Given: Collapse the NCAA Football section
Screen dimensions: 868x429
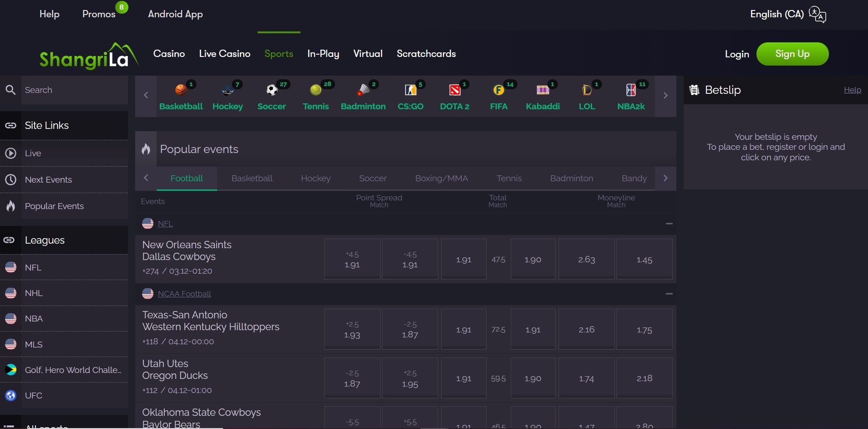Looking at the screenshot, I should coord(669,294).
